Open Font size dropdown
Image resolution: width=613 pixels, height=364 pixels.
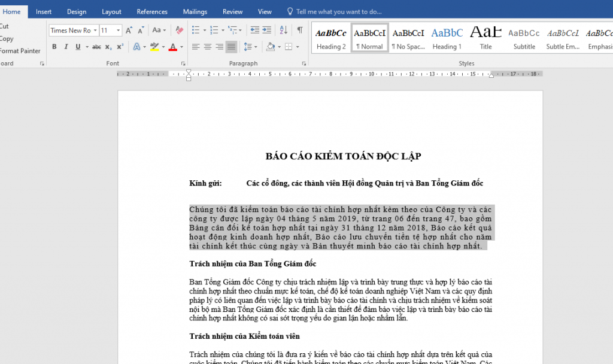tap(118, 30)
